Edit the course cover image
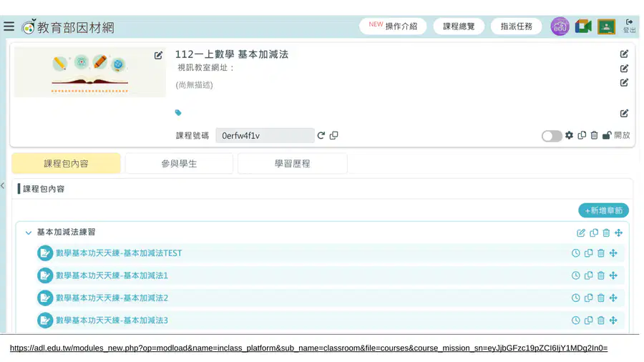Screen dimensions: 644x362 159,55
